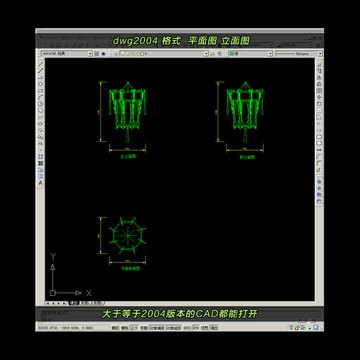Select the Multiline Text A tool
The image size is (360, 360).
pos(41,183)
